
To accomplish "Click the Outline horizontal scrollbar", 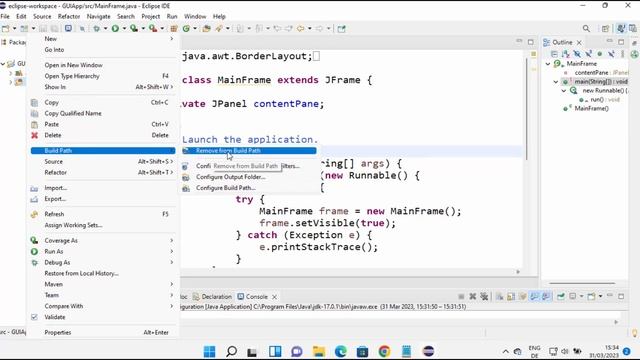I will [x=582, y=283].
